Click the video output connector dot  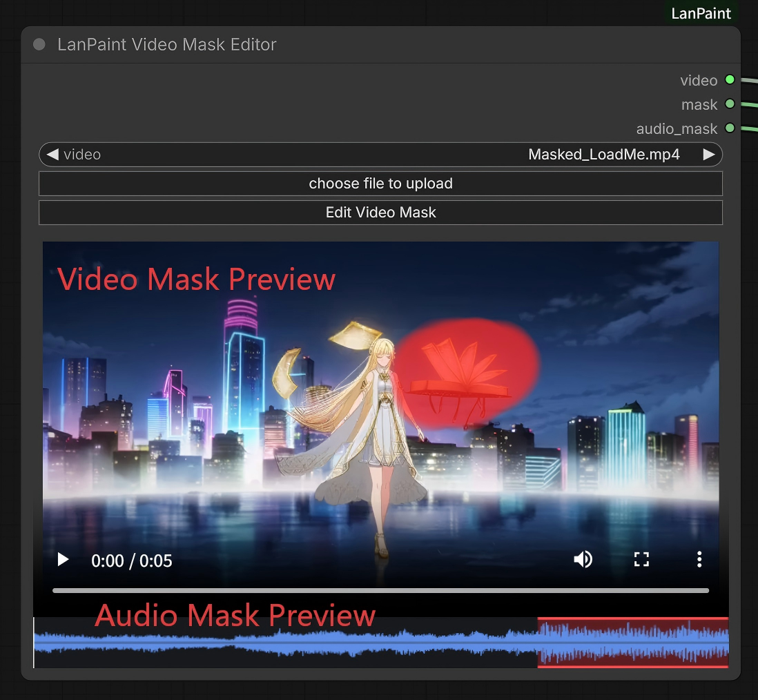point(730,80)
